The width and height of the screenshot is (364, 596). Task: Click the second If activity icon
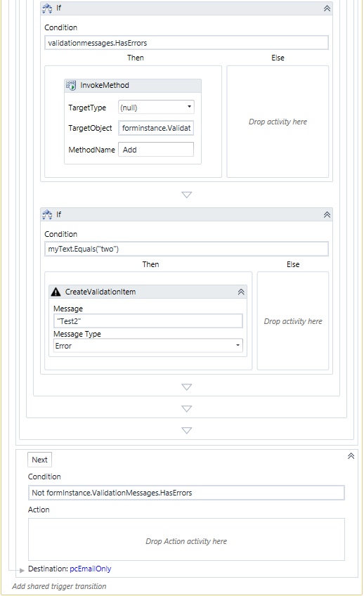pos(47,215)
